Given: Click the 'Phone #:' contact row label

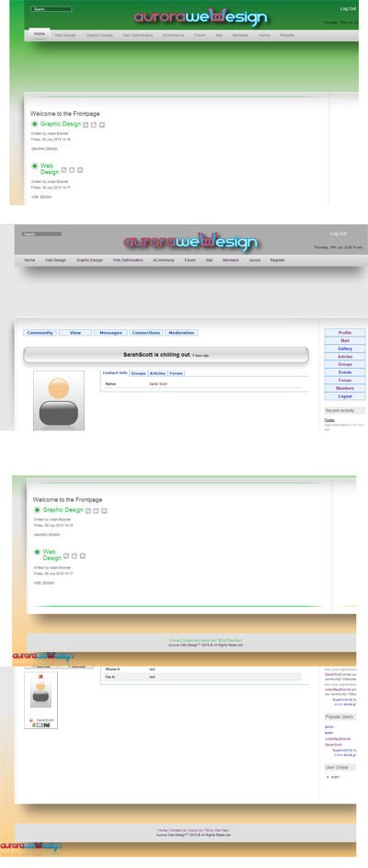Looking at the screenshot, I should [112, 669].
